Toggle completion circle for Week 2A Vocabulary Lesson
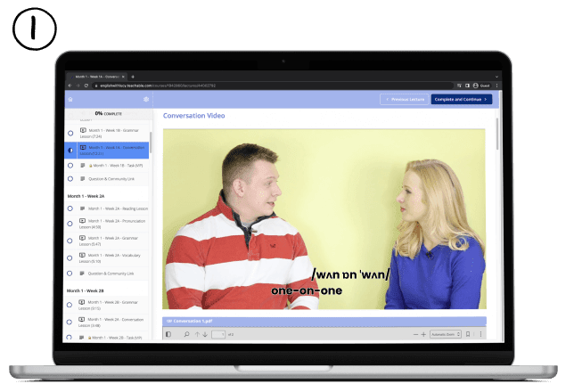Viewport: 574px width, 392px height. coord(70,257)
